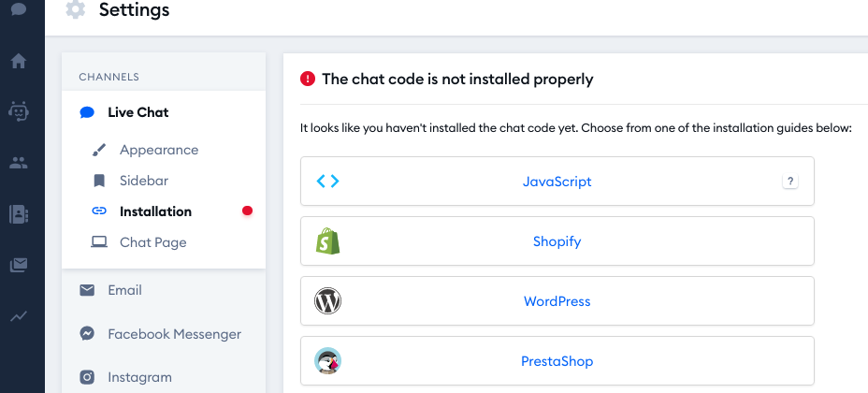
Task: Click the Settings gear icon in header
Action: tap(75, 9)
